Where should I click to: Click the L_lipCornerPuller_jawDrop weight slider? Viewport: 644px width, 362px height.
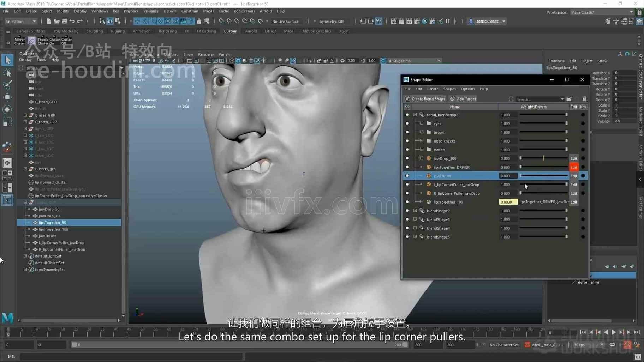click(x=543, y=185)
